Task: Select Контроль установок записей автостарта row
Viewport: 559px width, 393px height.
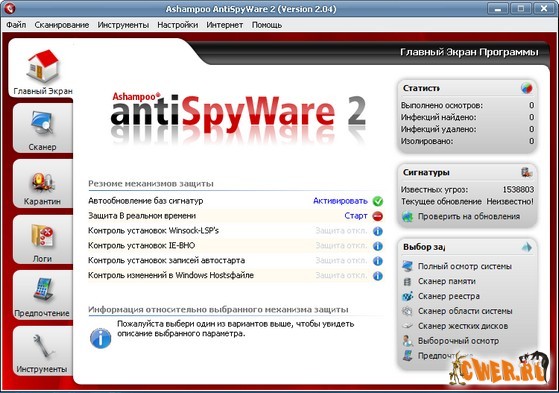Action: pyautogui.click(x=236, y=261)
